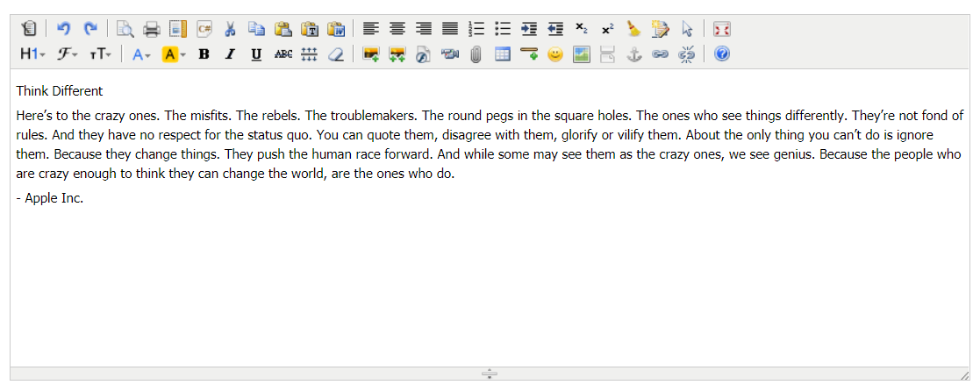Open the blue text color picker
This screenshot has width=980, height=392.
(141, 54)
